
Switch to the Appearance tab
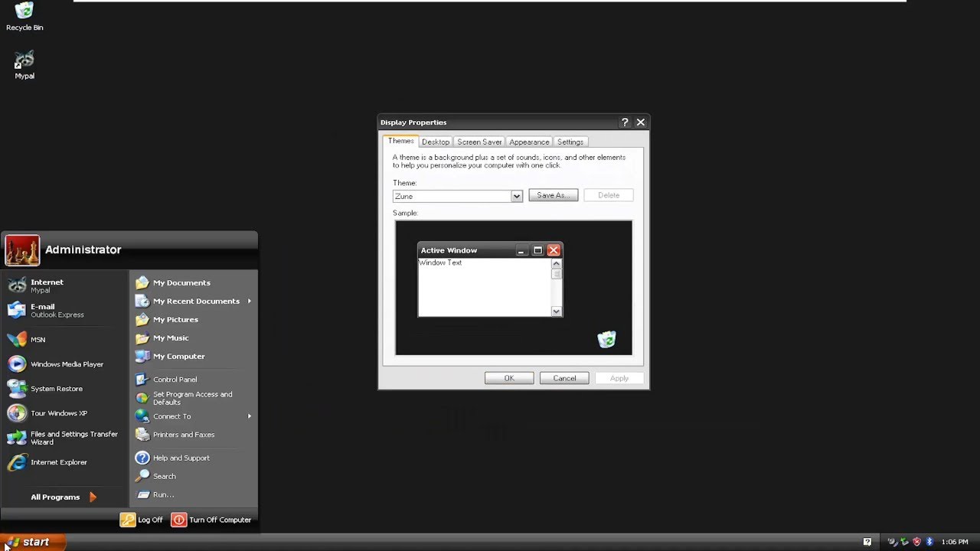(529, 142)
